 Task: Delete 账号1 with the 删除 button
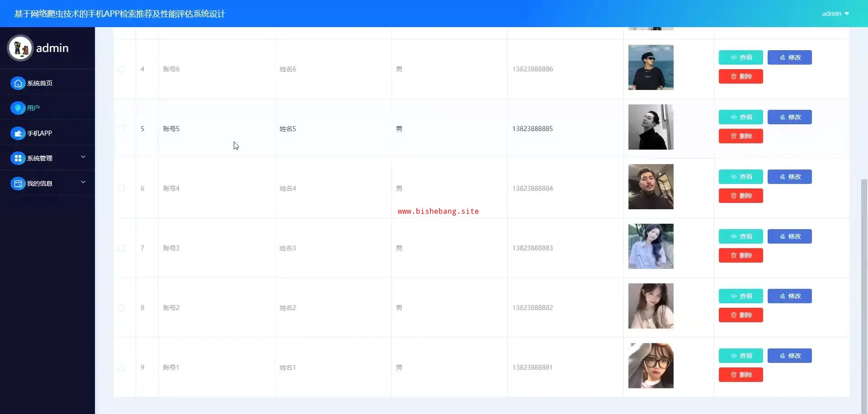pyautogui.click(x=741, y=375)
